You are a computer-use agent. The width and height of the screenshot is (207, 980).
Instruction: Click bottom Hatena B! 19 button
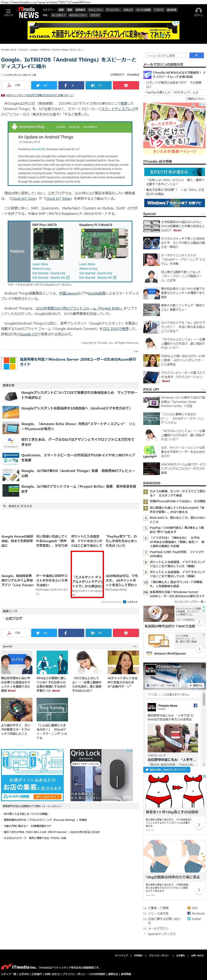[x=98, y=633]
